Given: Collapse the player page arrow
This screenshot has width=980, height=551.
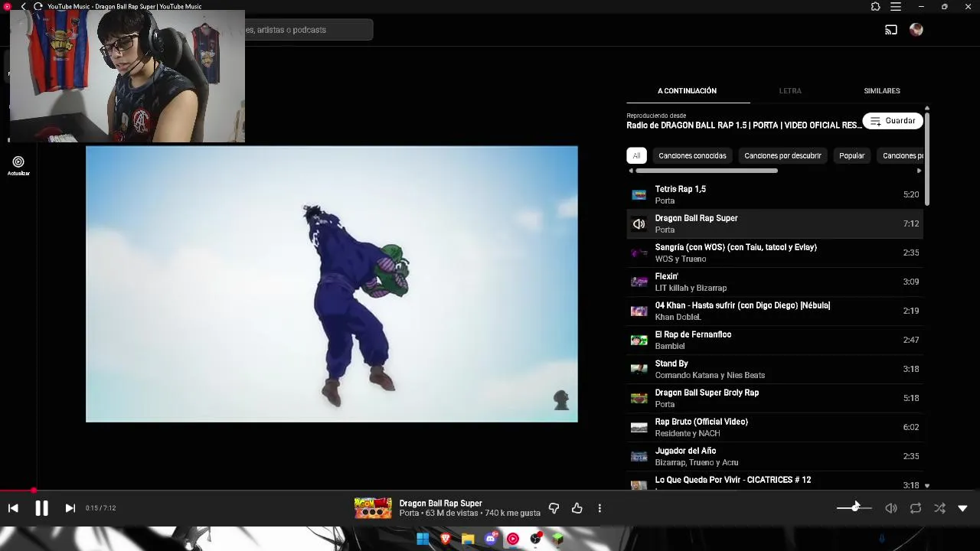Looking at the screenshot, I should click(962, 508).
